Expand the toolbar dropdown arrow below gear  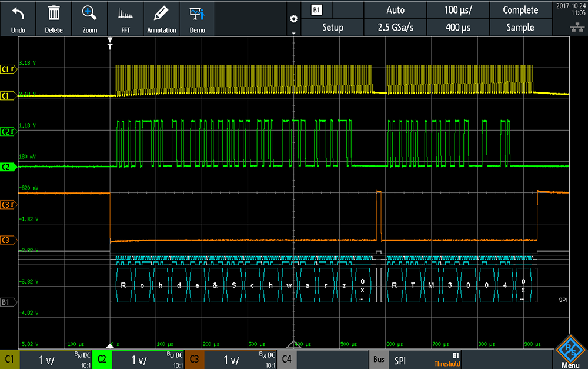pyautogui.click(x=293, y=33)
